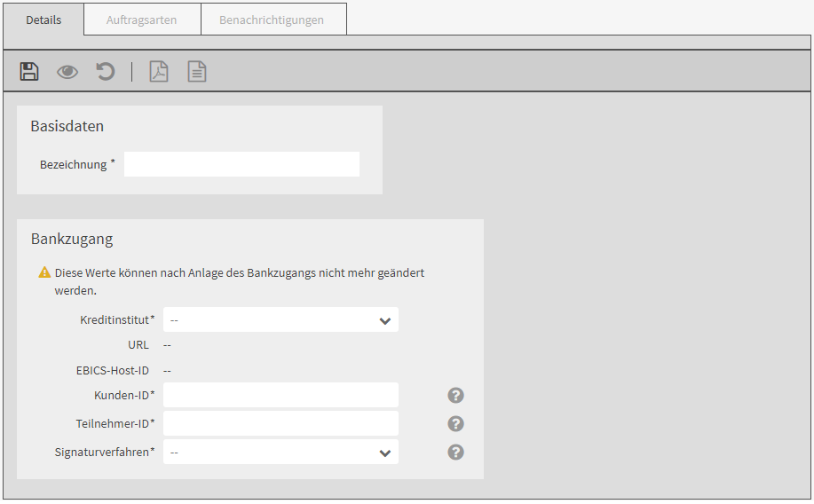The image size is (814, 504).
Task: Click the Kreditinstitut* label
Action: coord(117,319)
